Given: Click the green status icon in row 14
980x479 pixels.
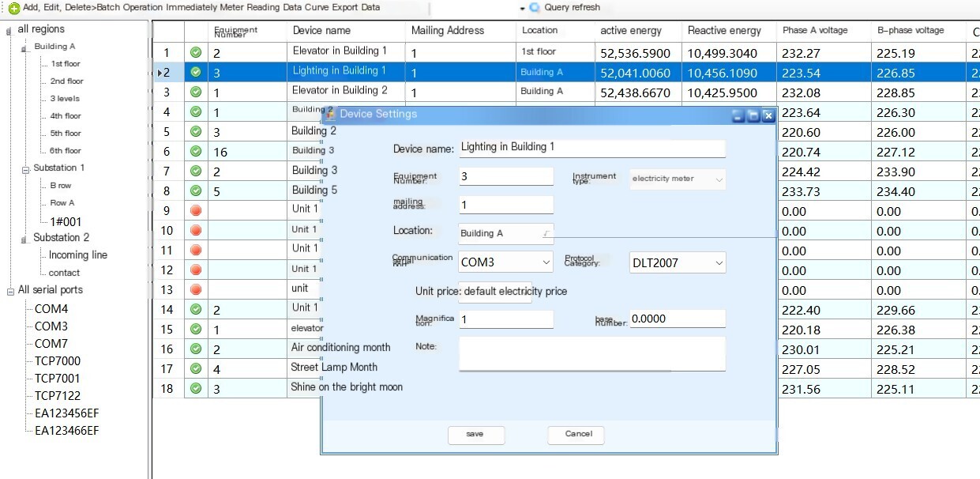Looking at the screenshot, I should [x=196, y=309].
